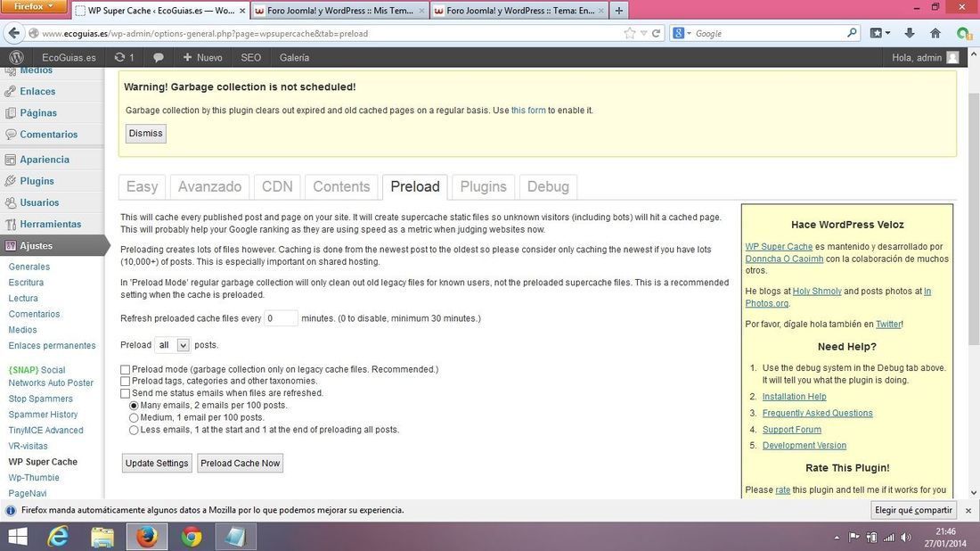Open the volume icon in system tray

click(x=906, y=538)
